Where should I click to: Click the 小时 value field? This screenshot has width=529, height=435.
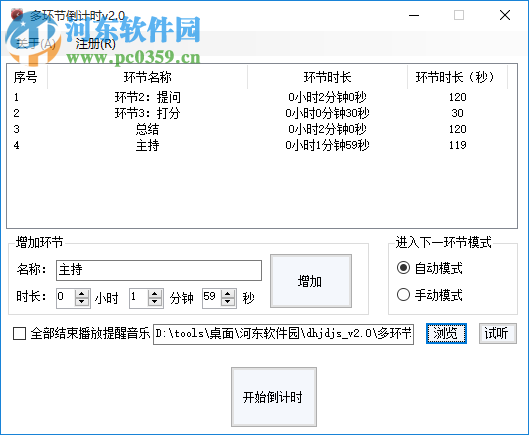66,298
